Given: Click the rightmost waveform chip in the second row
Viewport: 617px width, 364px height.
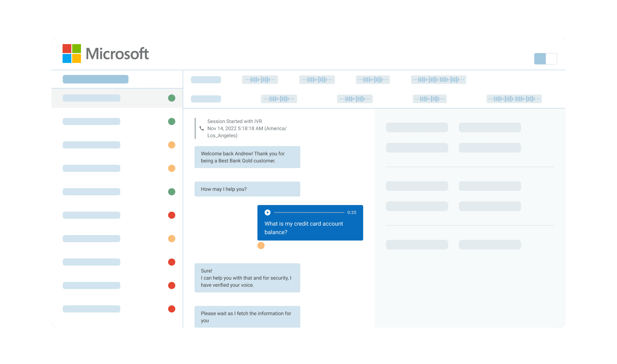Looking at the screenshot, I should coord(514,99).
